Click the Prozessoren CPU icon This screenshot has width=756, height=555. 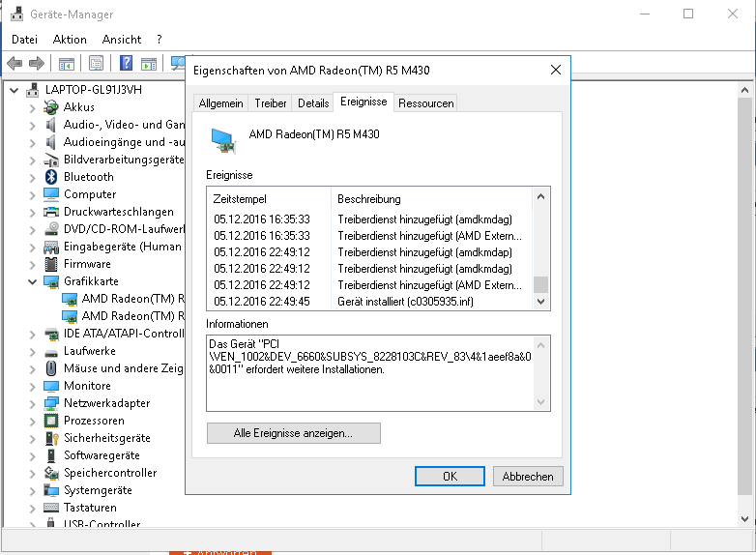(x=51, y=421)
